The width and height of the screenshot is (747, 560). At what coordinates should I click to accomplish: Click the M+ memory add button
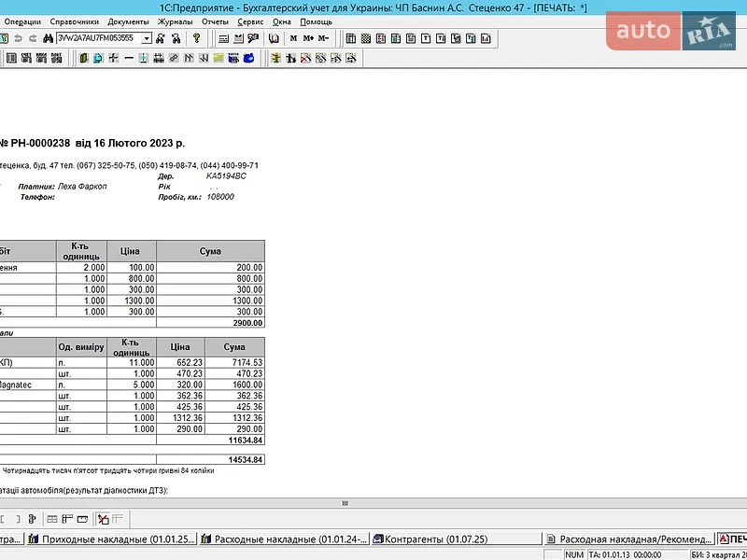(x=308, y=38)
